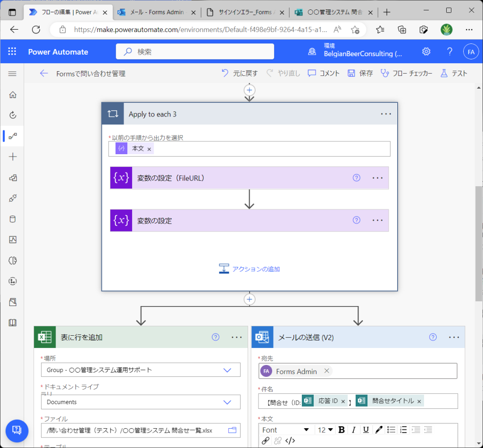This screenshot has width=483, height=448.
Task: Open Data cylinder icon in the sidebar
Action: tap(13, 219)
